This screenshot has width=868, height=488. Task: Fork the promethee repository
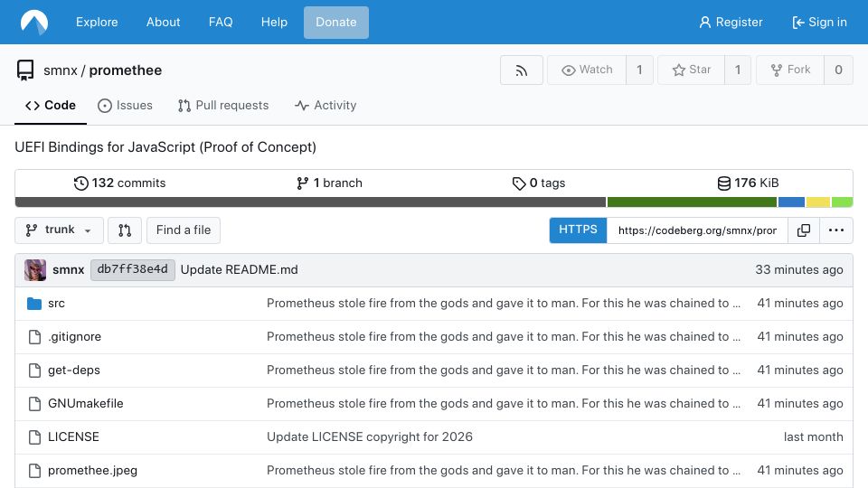tap(790, 70)
